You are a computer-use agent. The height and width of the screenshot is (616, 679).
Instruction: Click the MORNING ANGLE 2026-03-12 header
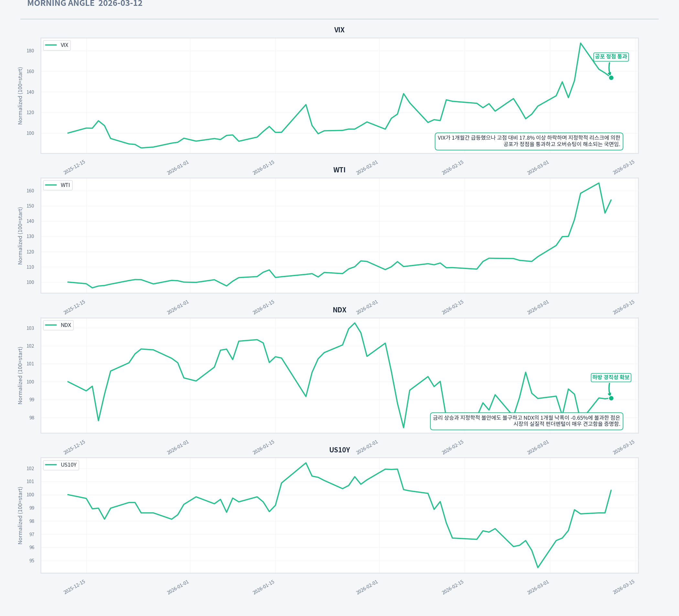[85, 4]
